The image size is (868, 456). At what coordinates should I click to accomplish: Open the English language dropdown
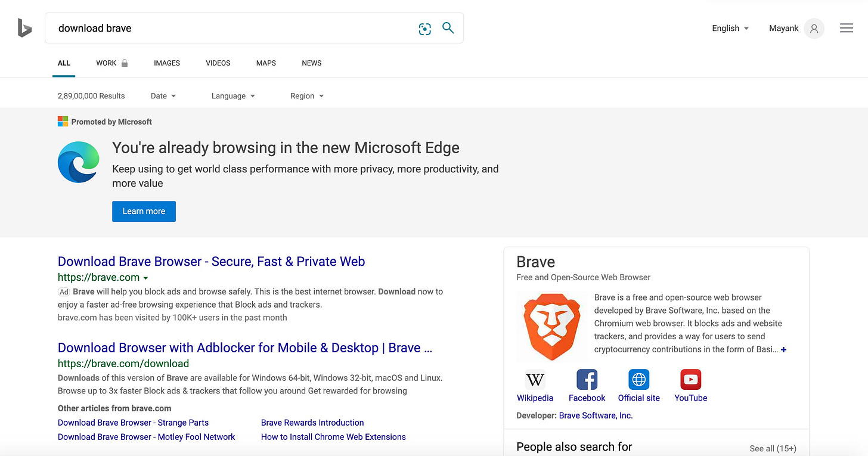(x=730, y=28)
